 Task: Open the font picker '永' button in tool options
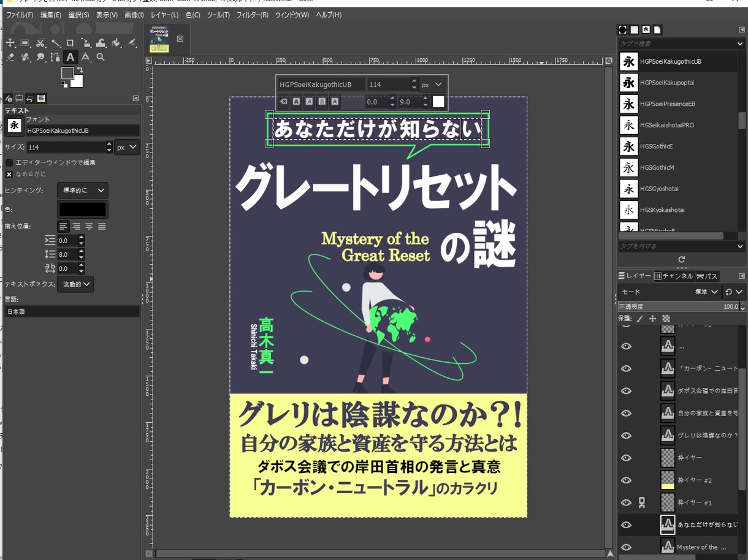click(x=15, y=126)
